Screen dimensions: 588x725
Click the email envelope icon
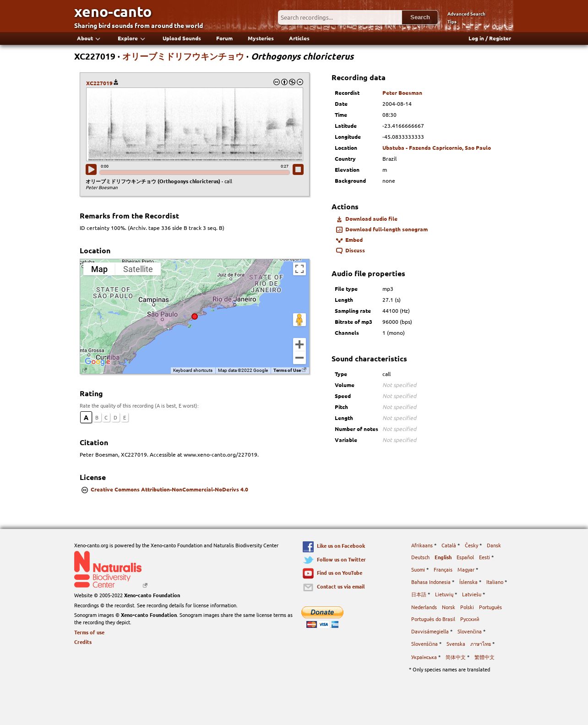coord(308,587)
